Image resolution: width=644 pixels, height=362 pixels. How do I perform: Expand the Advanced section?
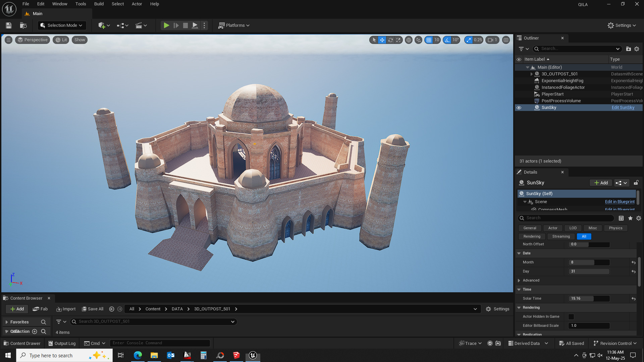[519, 281]
